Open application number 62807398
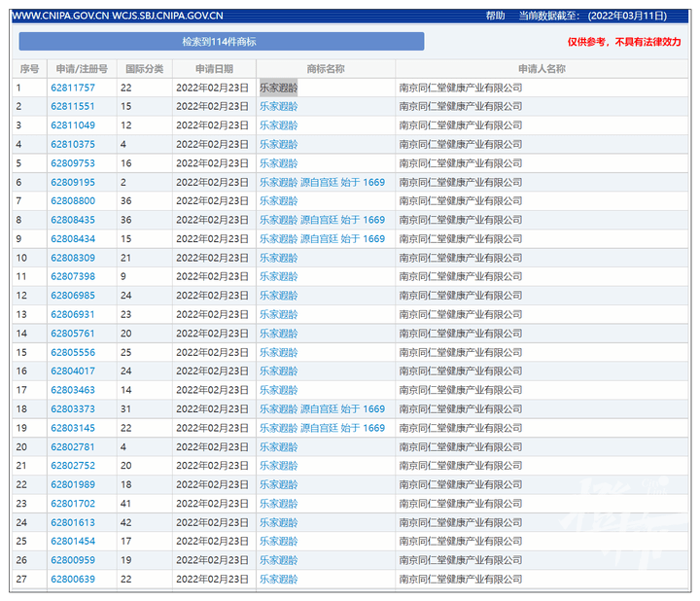The height and width of the screenshot is (601, 700). [x=73, y=276]
